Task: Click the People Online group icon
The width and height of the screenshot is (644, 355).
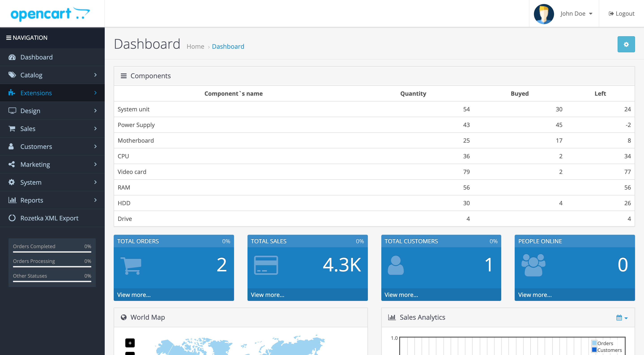Action: click(533, 265)
